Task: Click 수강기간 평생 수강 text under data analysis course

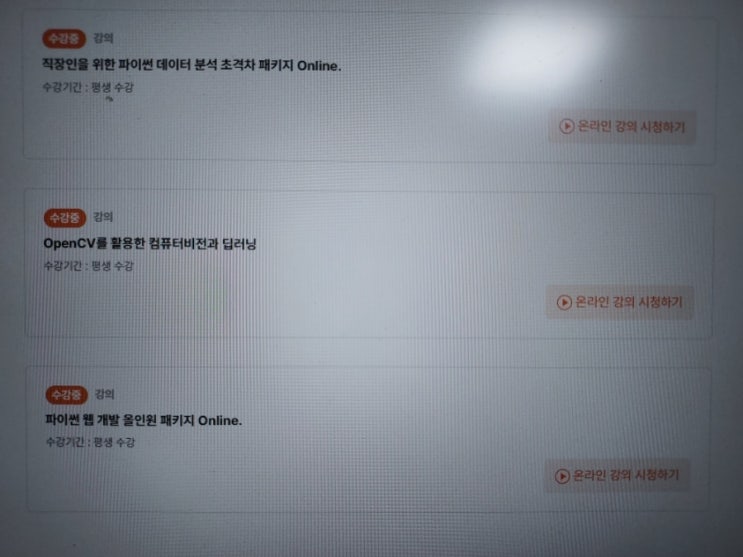Action: [x=88, y=87]
